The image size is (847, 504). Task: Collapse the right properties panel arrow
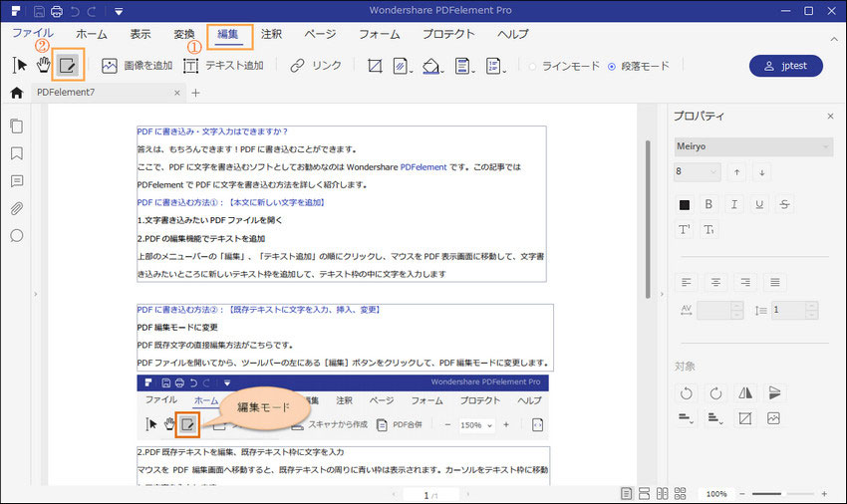click(662, 295)
